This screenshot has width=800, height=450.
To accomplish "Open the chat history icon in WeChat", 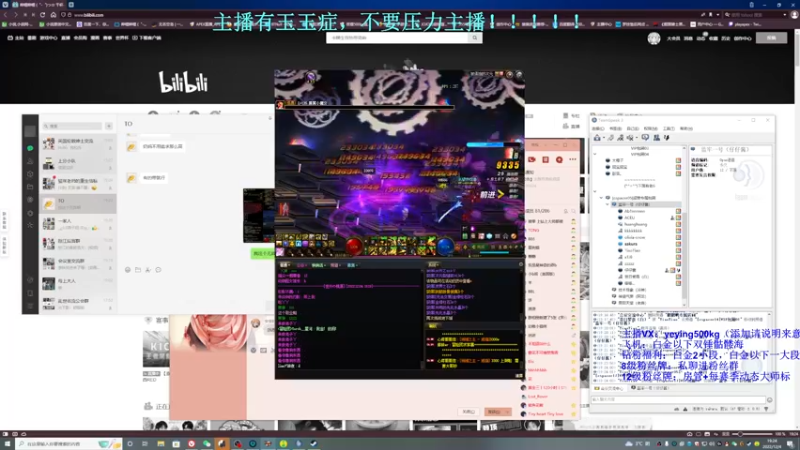I will (158, 270).
